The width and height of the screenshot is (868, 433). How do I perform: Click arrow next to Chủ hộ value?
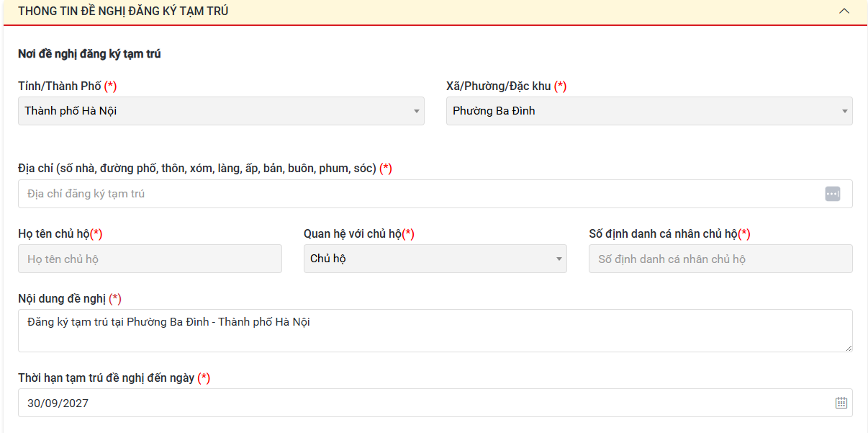click(x=559, y=259)
